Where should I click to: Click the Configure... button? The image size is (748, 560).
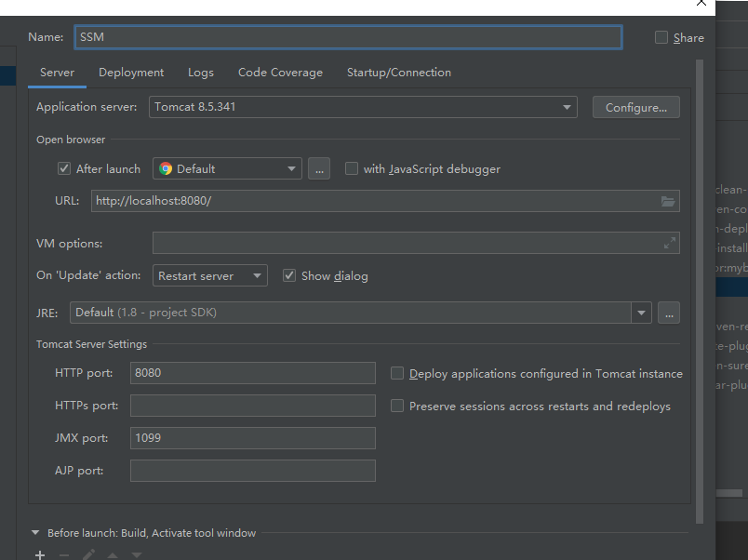[636, 107]
